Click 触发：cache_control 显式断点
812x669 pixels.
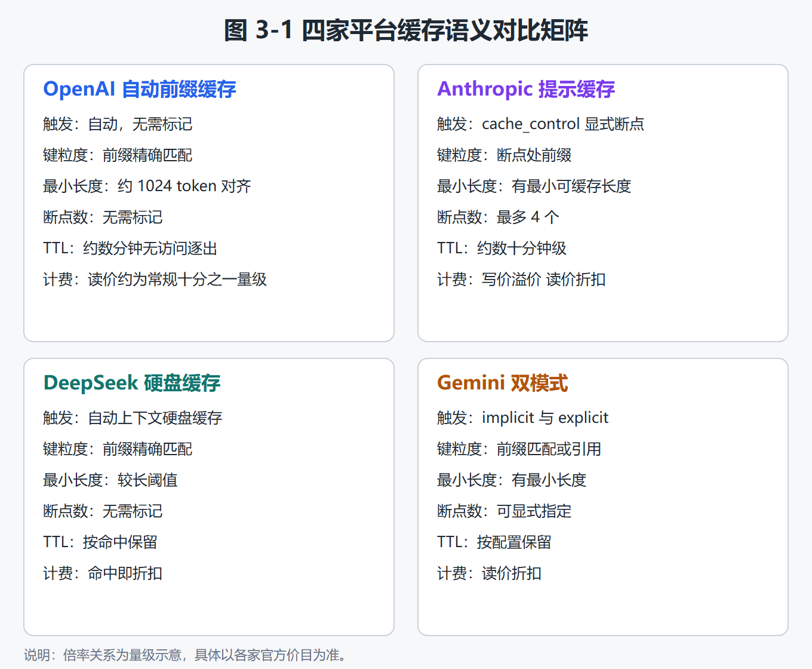click(x=541, y=124)
